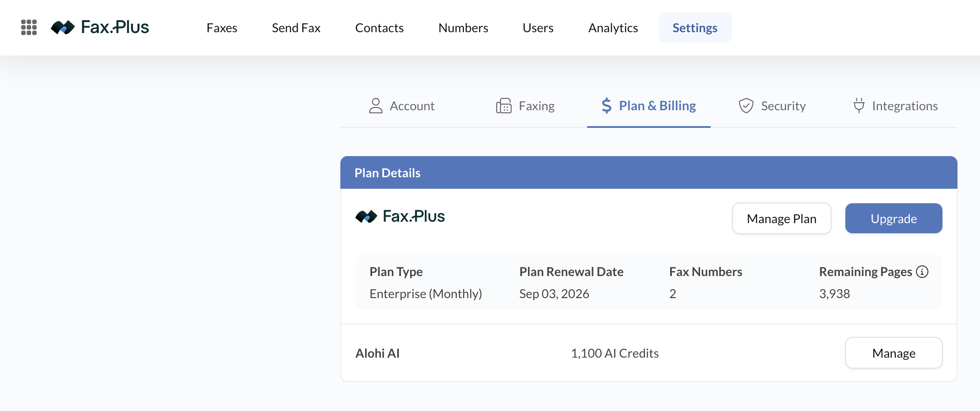Select the Settings nav item

(695, 27)
